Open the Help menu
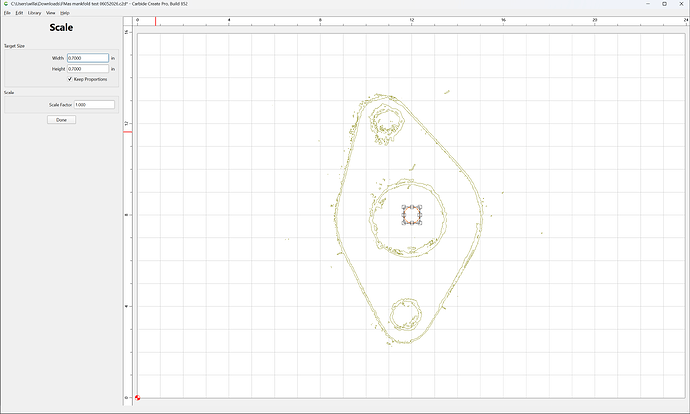The image size is (690, 414). (x=65, y=13)
